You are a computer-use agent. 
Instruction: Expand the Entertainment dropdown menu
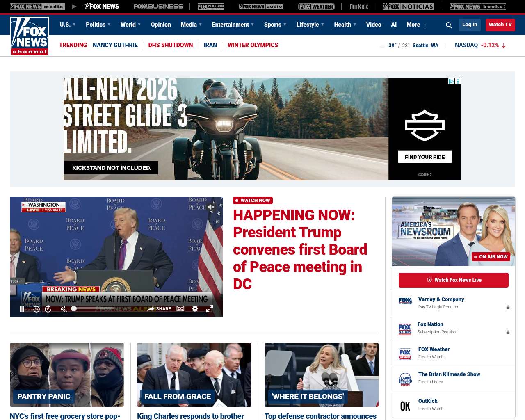[x=233, y=25]
